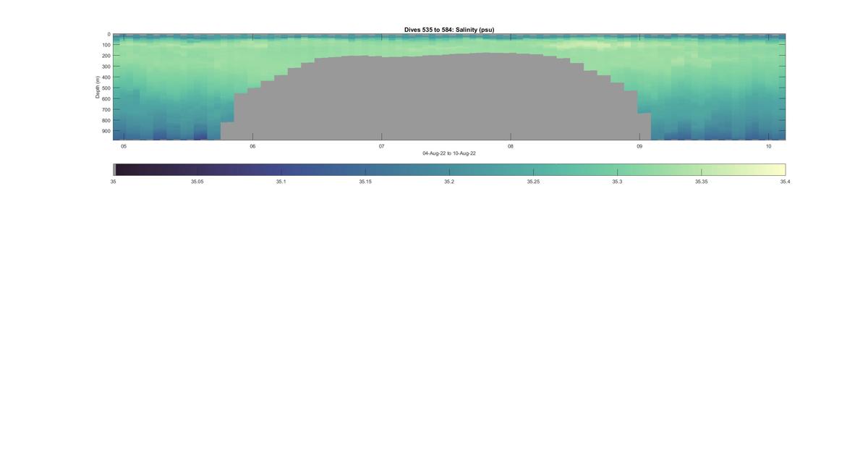Click the colorbar tick label '35.4'
The image size is (868, 450).
(785, 182)
